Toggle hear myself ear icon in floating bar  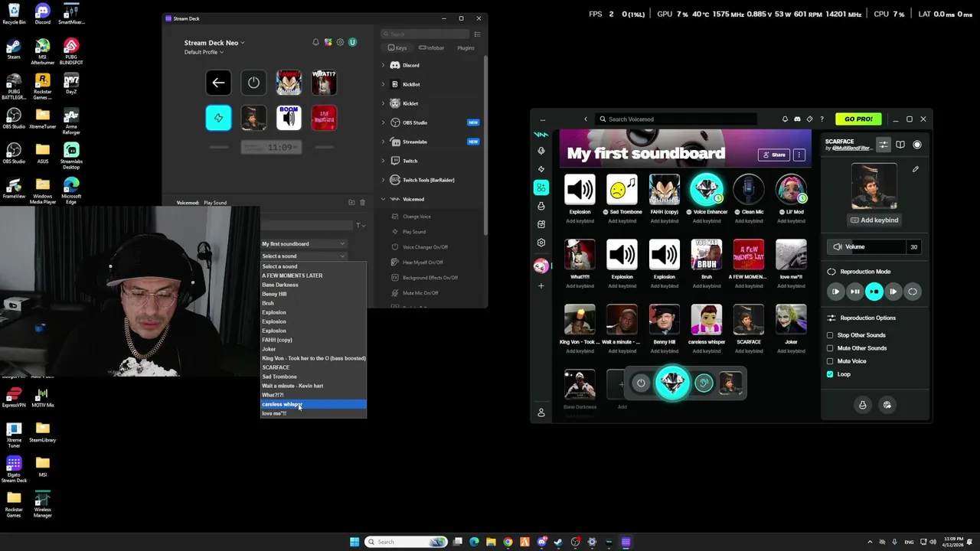704,383
